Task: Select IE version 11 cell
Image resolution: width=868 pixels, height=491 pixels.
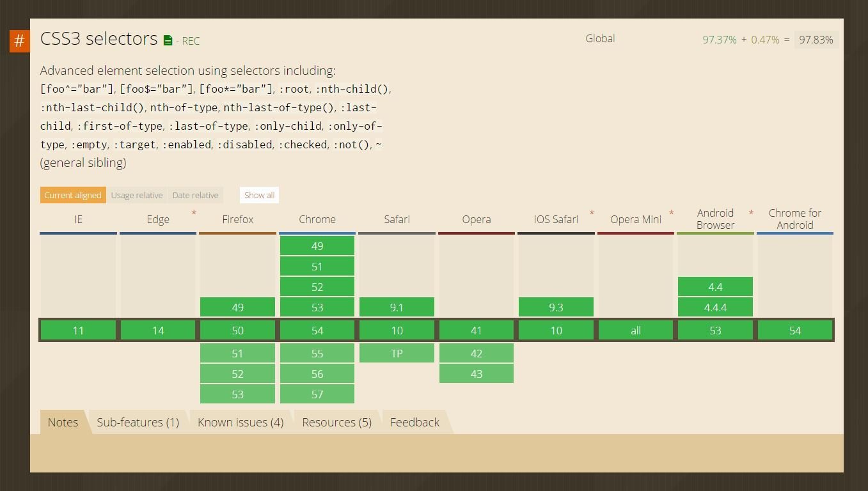Action: [78, 331]
